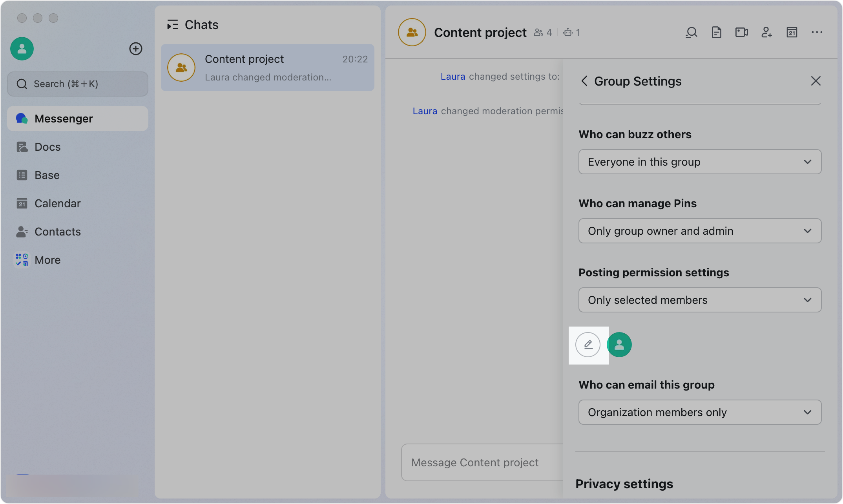Open the docs icon in chat header

(717, 32)
